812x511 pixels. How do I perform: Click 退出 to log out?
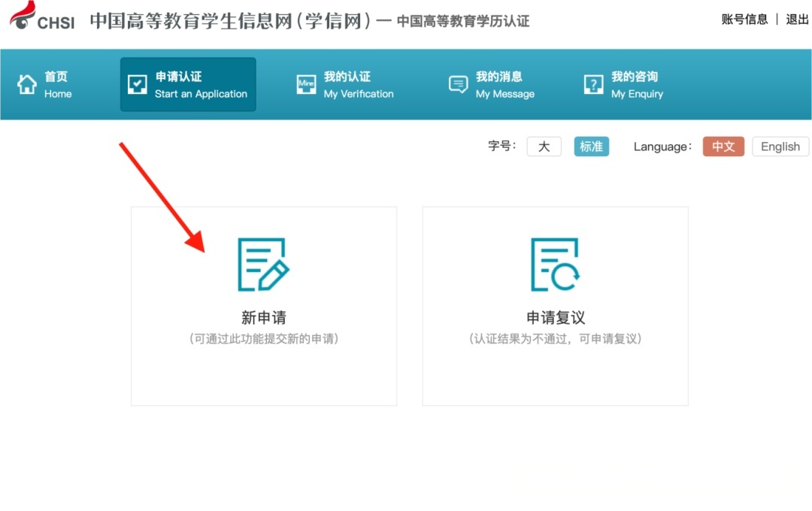(x=797, y=20)
